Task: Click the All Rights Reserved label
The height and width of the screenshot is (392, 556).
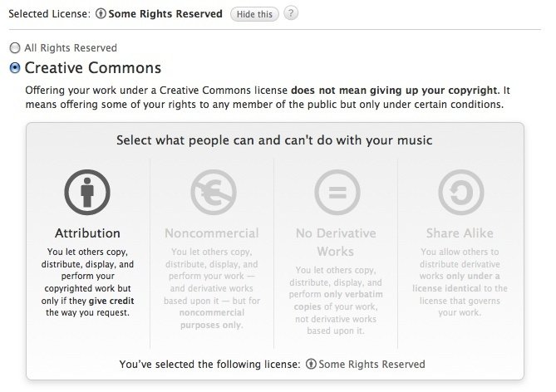Action: pyautogui.click(x=71, y=48)
